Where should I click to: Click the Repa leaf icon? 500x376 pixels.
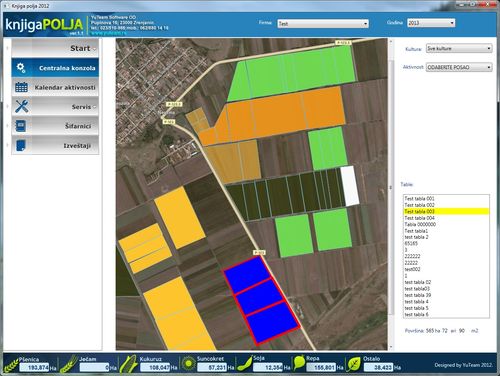tap(299, 363)
